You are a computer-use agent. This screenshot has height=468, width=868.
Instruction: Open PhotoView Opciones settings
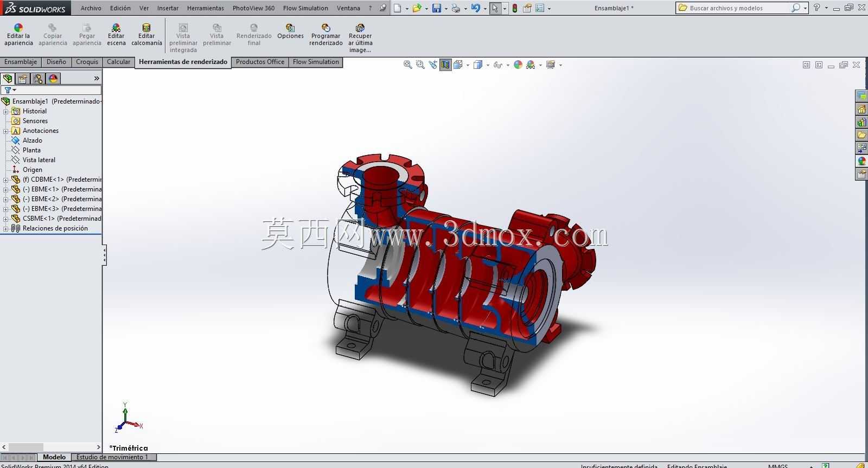pyautogui.click(x=290, y=31)
